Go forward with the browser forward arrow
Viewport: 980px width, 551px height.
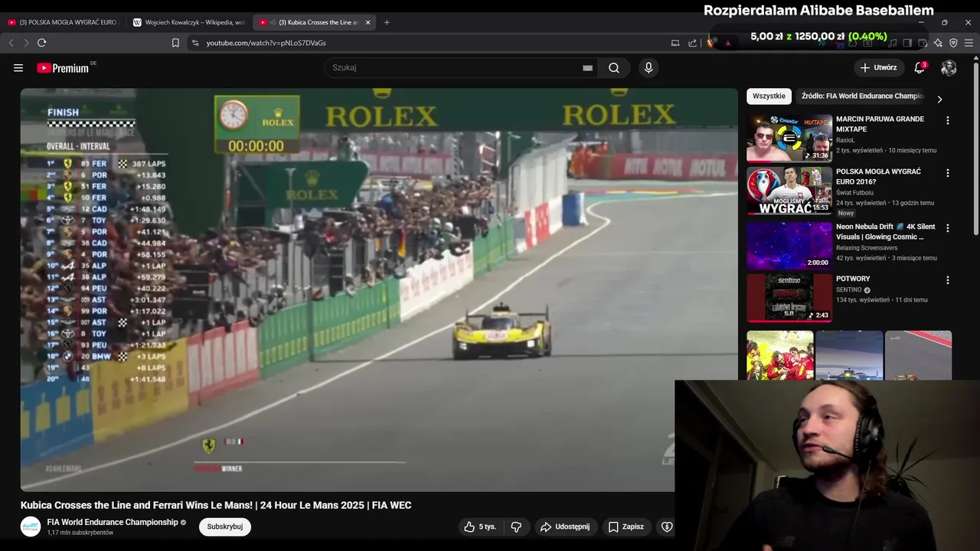25,43
